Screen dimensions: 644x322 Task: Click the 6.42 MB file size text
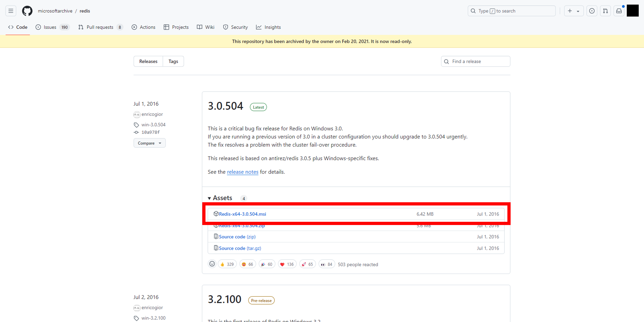[x=425, y=214]
